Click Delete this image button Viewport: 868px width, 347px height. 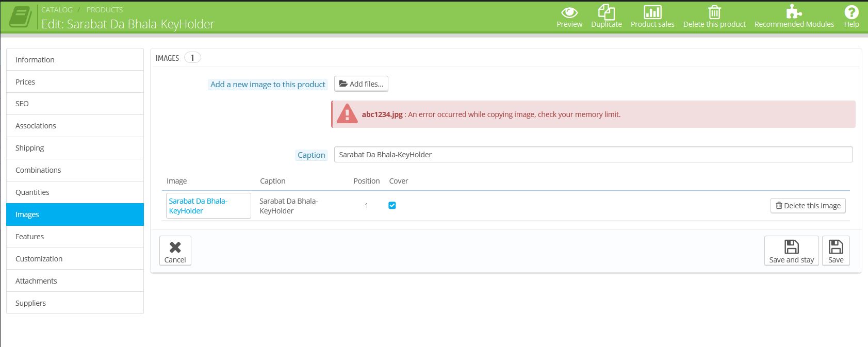808,205
